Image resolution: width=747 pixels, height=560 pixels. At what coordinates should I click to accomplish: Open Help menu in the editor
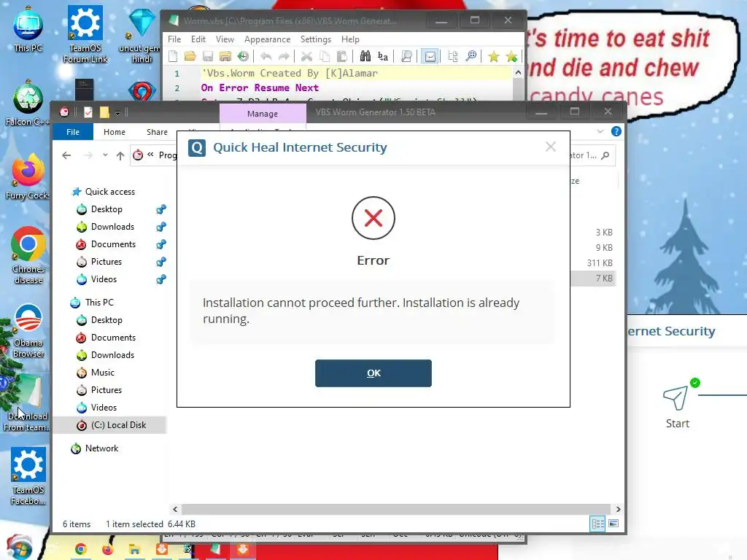350,39
